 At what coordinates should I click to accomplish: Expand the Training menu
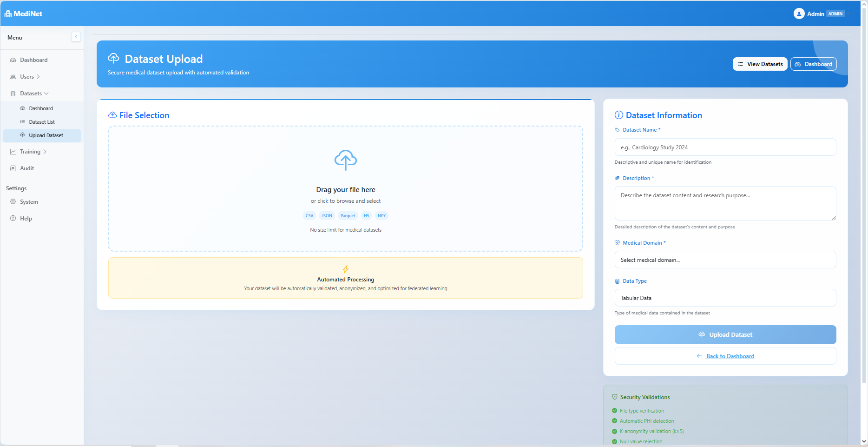(30, 151)
